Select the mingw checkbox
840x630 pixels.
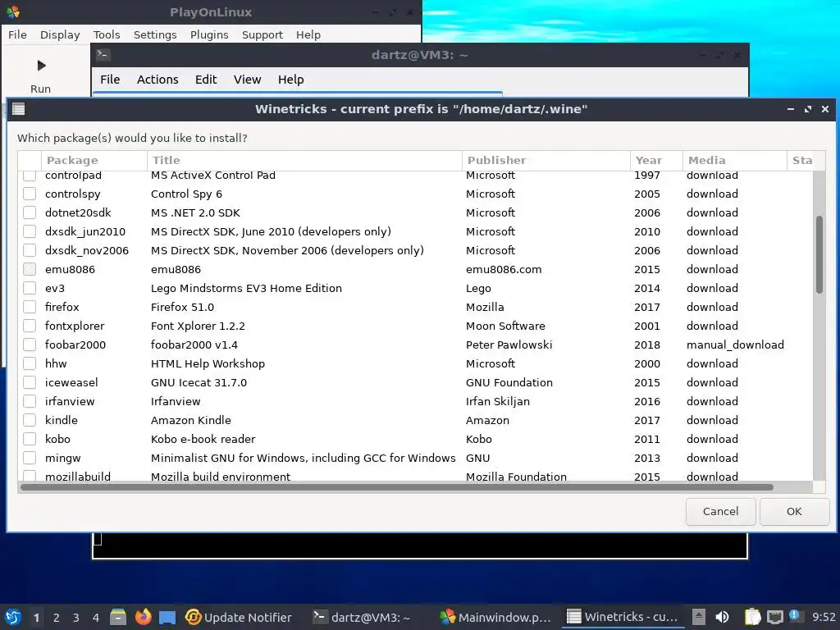[30, 458]
